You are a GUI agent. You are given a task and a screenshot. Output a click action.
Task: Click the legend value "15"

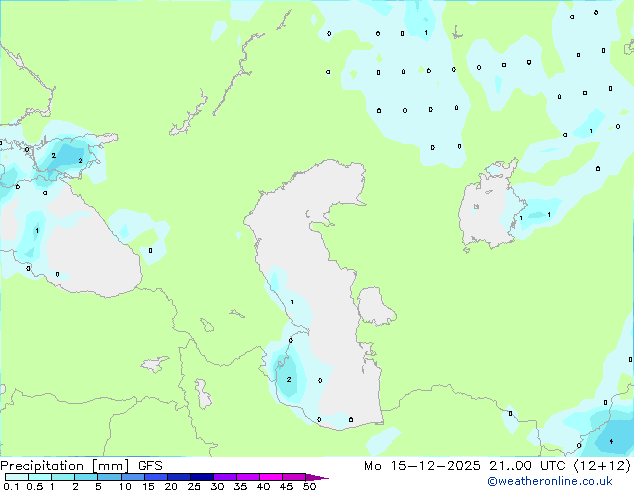148,486
